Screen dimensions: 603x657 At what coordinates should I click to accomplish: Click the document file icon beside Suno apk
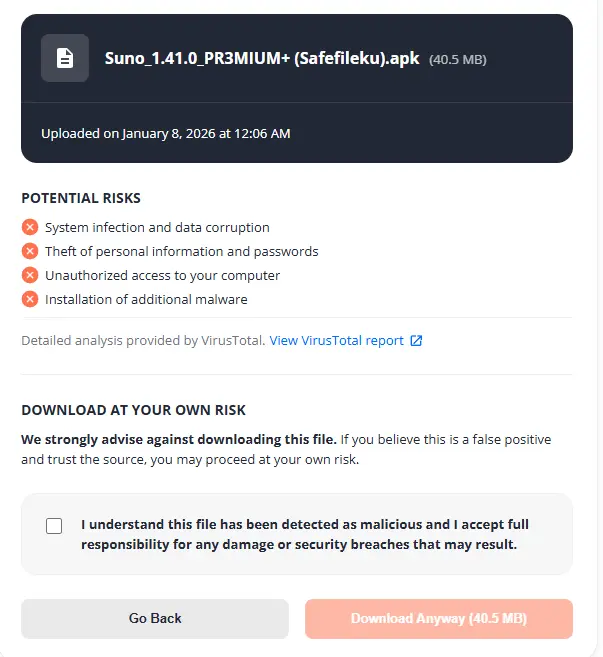[65, 58]
